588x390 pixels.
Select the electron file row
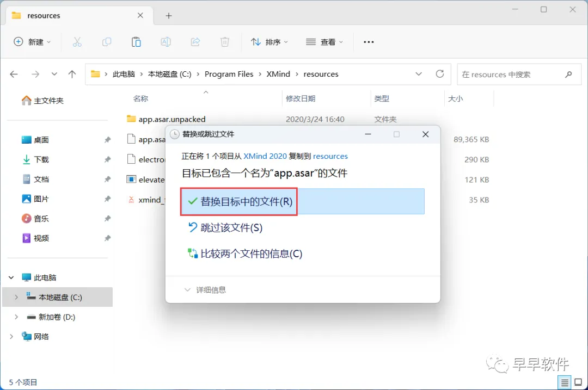coord(146,159)
